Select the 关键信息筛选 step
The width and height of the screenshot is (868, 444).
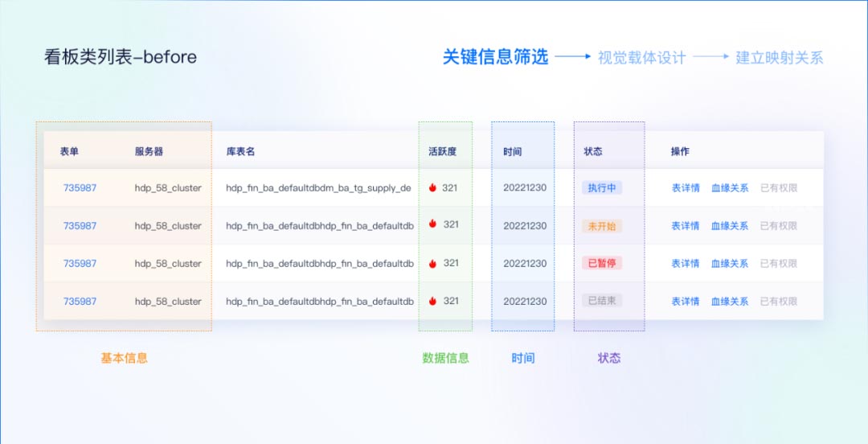[495, 56]
